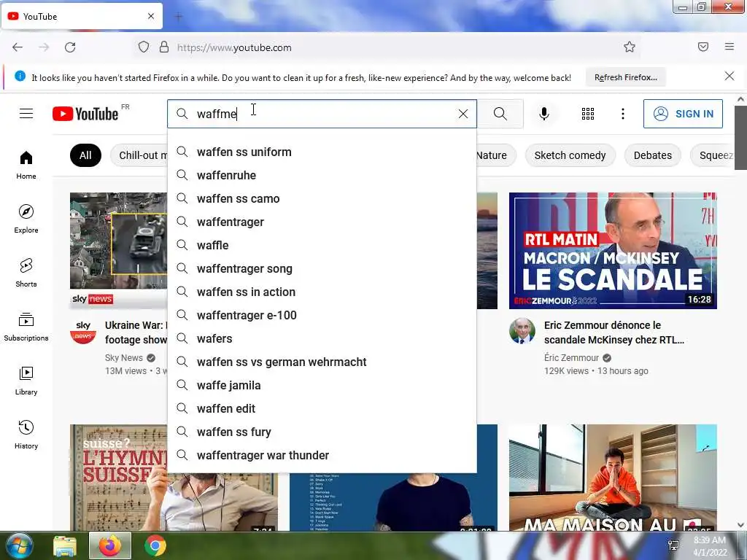Screen dimensions: 747x560
Task: Choose the exact suggestion 'waffentrager'
Action: coord(322,222)
